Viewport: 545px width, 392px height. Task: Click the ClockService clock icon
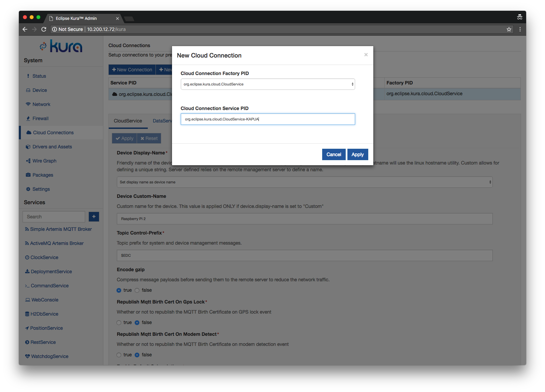click(x=27, y=257)
